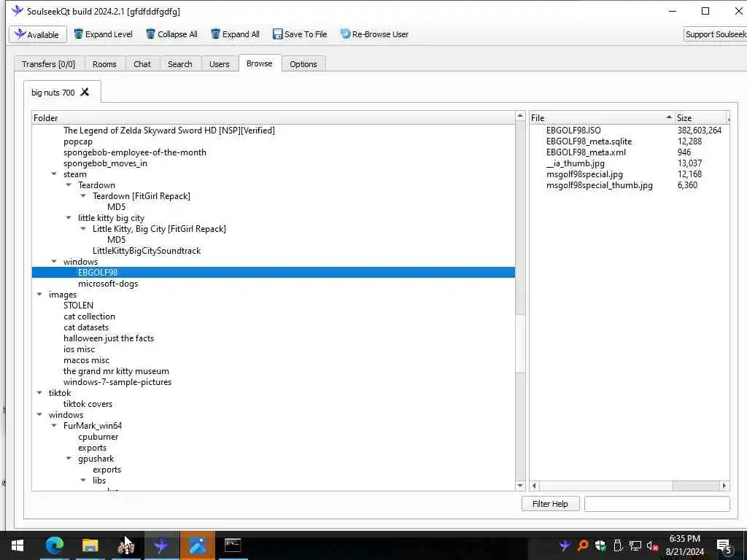
Task: Click the Folder column header
Action: [x=274, y=117]
